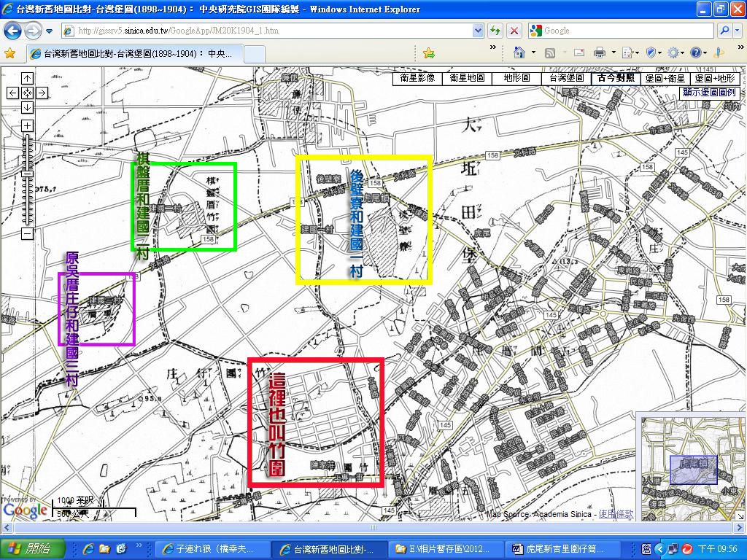Zoom out using the minus button
The image size is (747, 560).
(x=27, y=234)
